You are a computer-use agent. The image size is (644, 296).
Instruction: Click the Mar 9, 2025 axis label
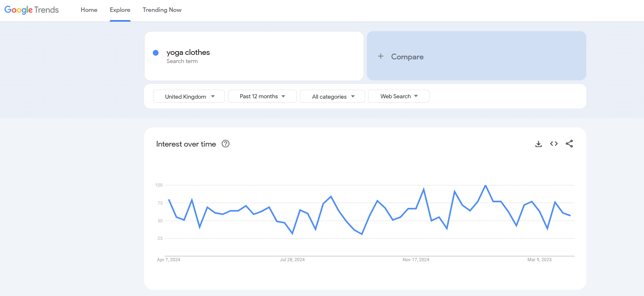click(540, 260)
